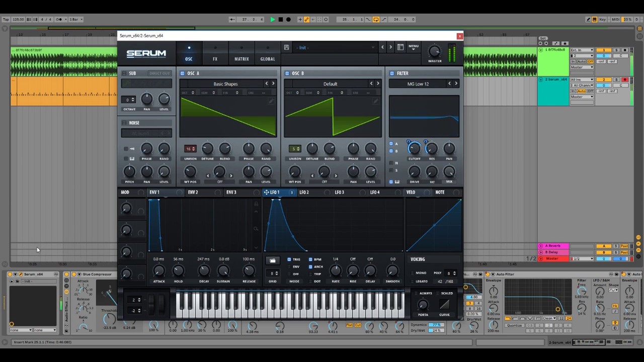Go to the next Serum preset

click(x=390, y=47)
